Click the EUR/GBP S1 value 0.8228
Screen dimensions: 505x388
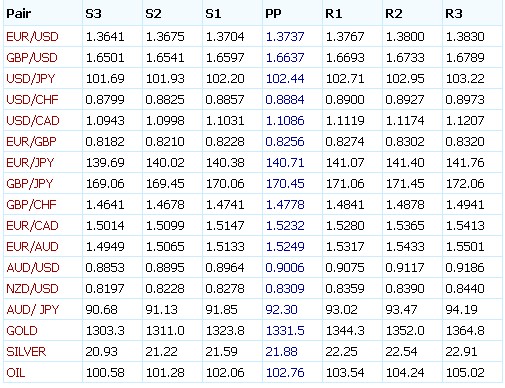pos(225,142)
